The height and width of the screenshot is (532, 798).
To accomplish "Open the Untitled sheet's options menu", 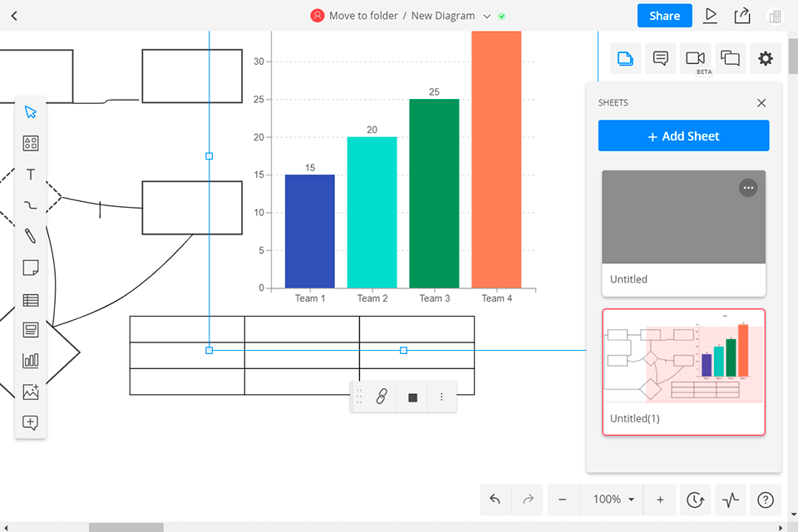I will [x=747, y=187].
